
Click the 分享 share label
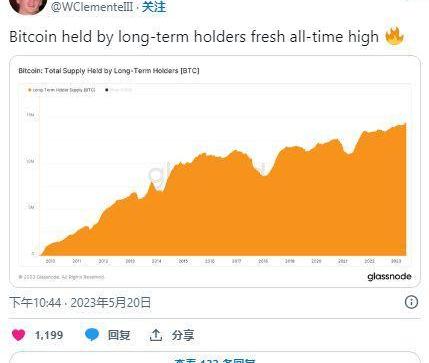[183, 335]
